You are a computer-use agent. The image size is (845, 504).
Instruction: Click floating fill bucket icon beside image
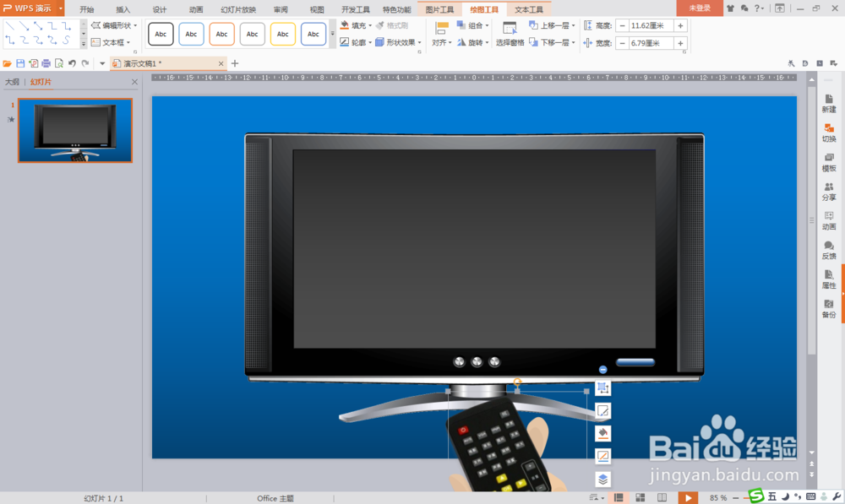click(602, 433)
